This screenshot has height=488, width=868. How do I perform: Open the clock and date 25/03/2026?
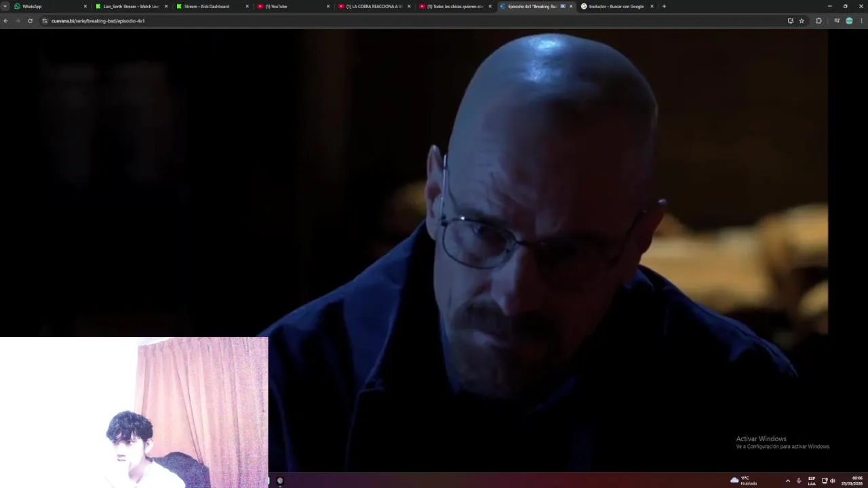852,481
